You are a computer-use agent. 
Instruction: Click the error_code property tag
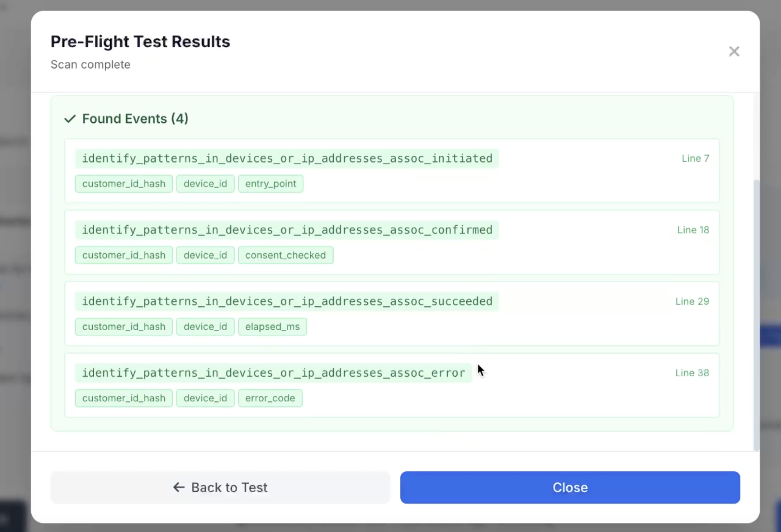[x=270, y=398]
